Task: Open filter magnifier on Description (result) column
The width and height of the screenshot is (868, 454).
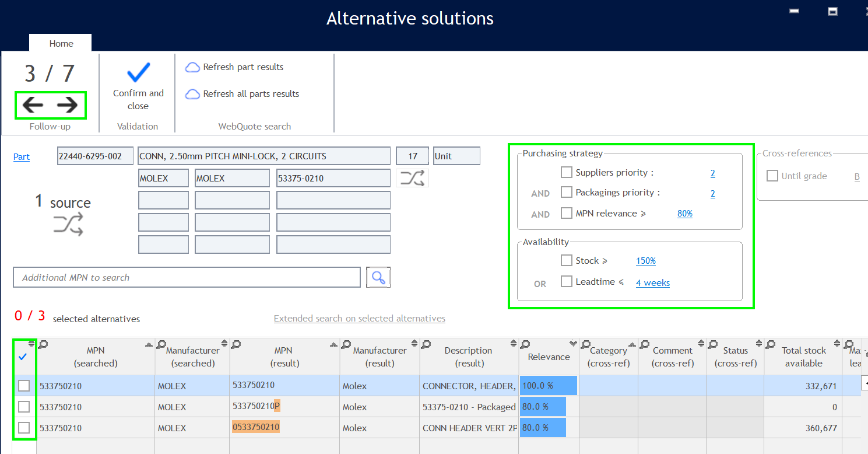Action: 426,344
